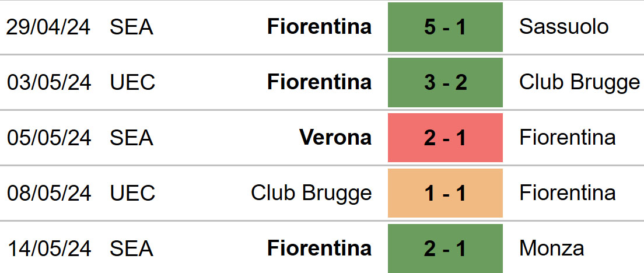Screen dimensions: 644x273
Task: Open Fiorentina in the 29/04/24 match
Action: click(320, 27)
